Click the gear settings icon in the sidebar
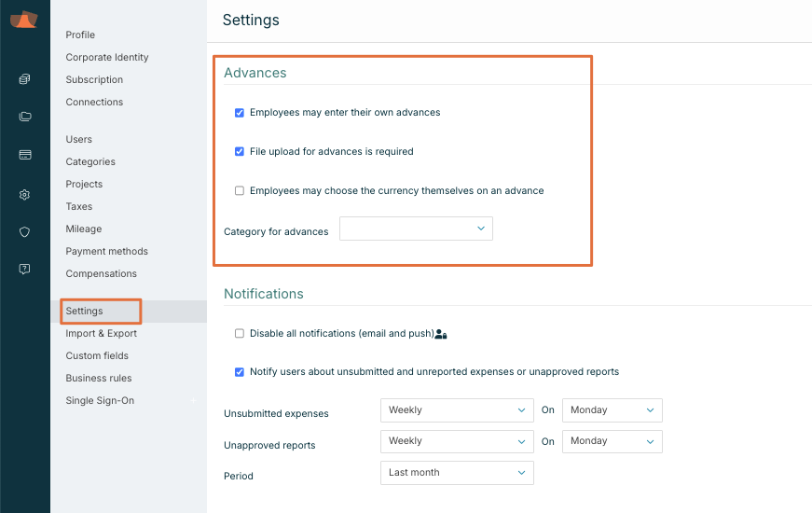 [25, 195]
